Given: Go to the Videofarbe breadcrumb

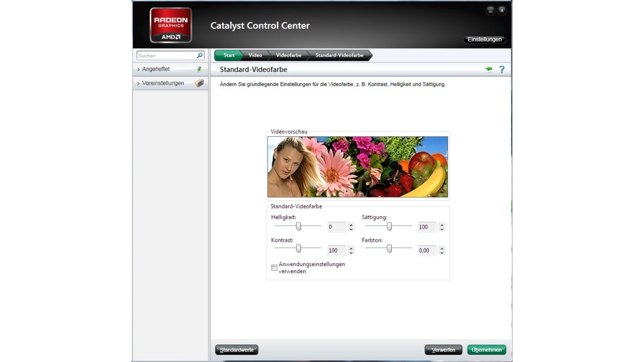Looking at the screenshot, I should (x=288, y=55).
